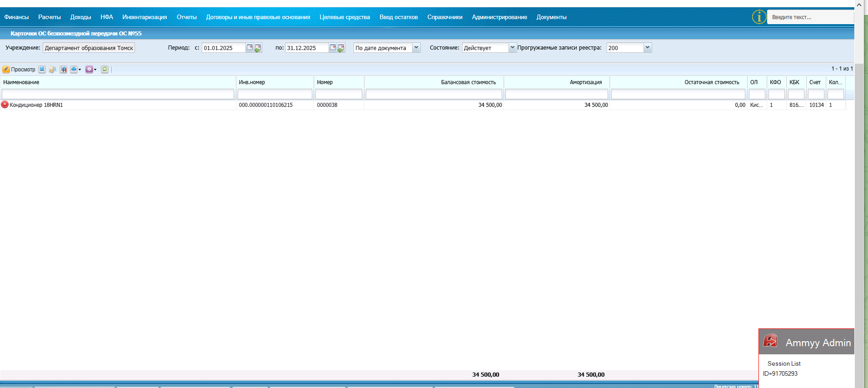Image resolution: width=868 pixels, height=388 pixels.
Task: Click the Ammyy Admin logo icon
Action: pos(770,341)
